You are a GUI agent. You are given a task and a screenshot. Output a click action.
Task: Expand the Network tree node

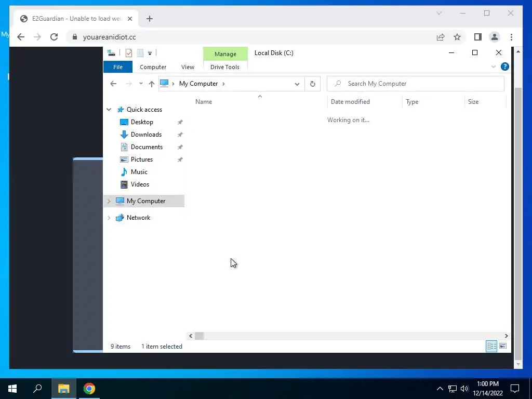(109, 218)
